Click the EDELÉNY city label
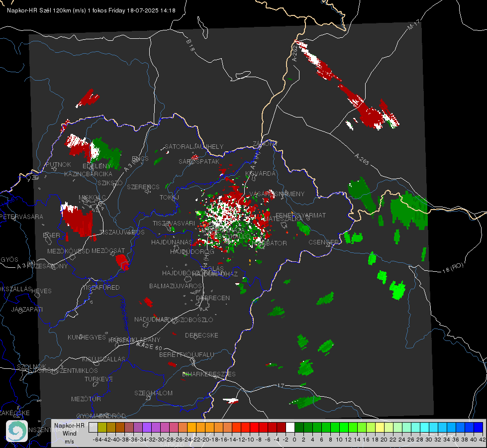Image resolution: width=487 pixels, height=448 pixels. [97, 166]
